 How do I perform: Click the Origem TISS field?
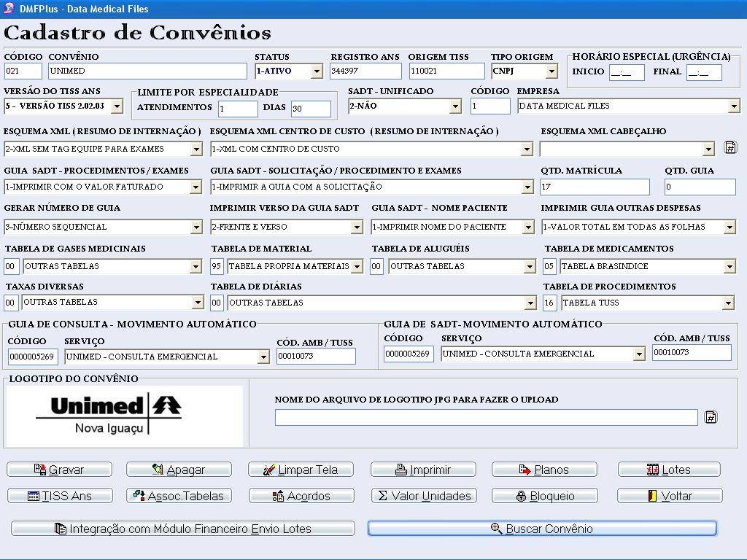tap(447, 71)
